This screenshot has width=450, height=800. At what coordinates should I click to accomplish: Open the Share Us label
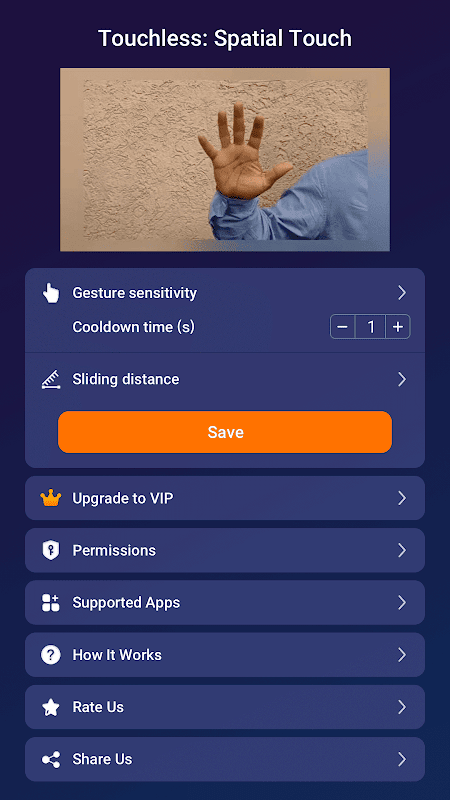coord(103,759)
